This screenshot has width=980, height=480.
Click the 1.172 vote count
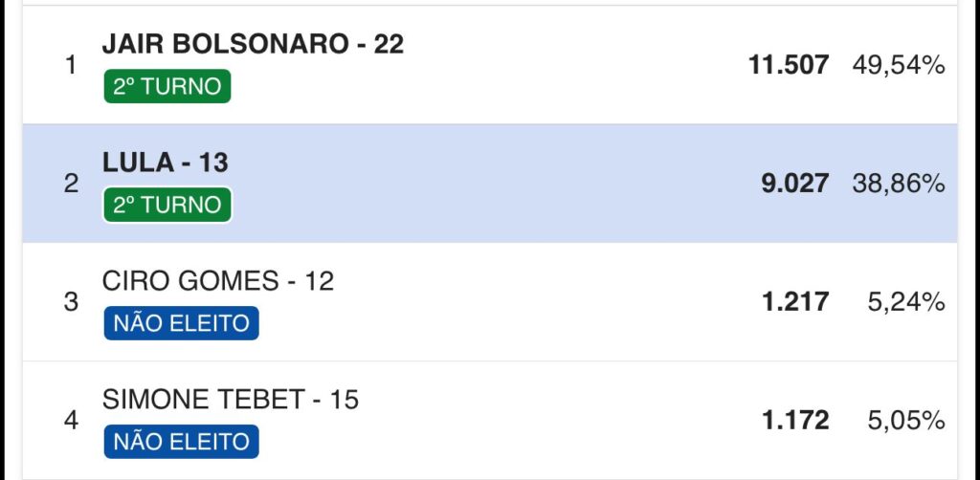pyautogui.click(x=794, y=420)
